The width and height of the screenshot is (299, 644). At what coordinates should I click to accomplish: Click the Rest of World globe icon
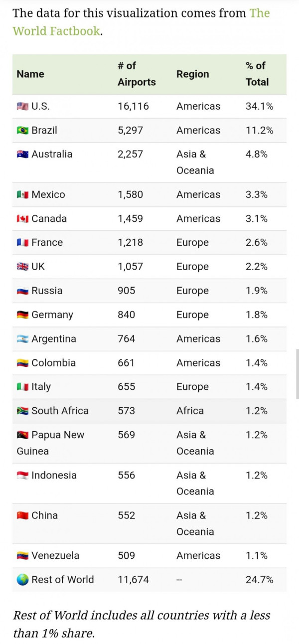22,580
